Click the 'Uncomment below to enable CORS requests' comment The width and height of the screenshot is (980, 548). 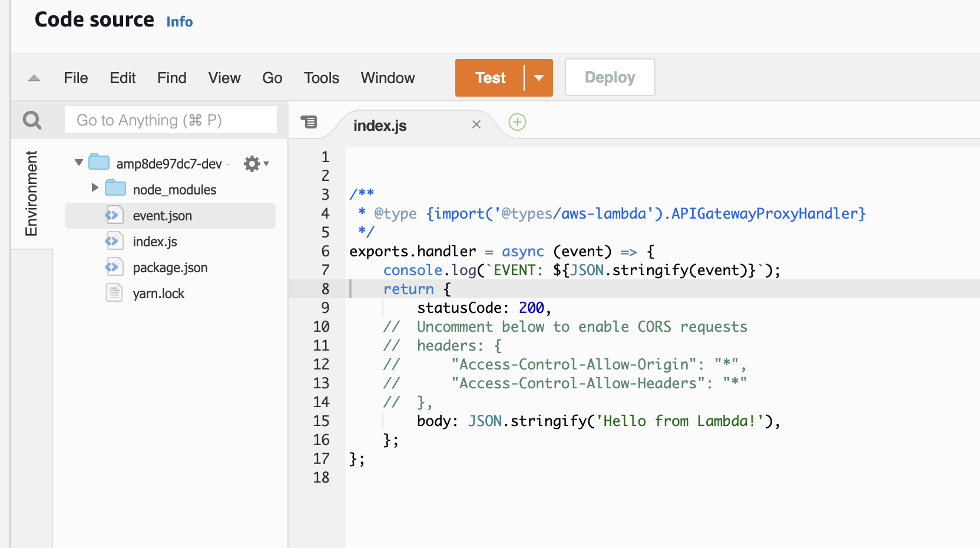click(x=582, y=326)
